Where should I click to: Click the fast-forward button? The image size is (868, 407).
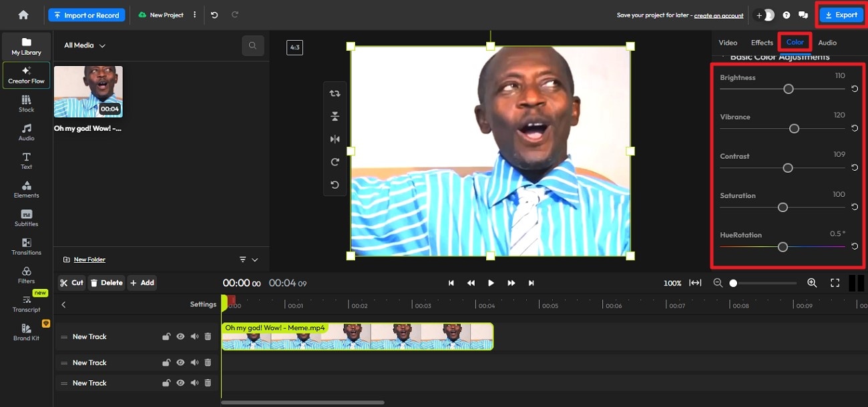pos(511,283)
